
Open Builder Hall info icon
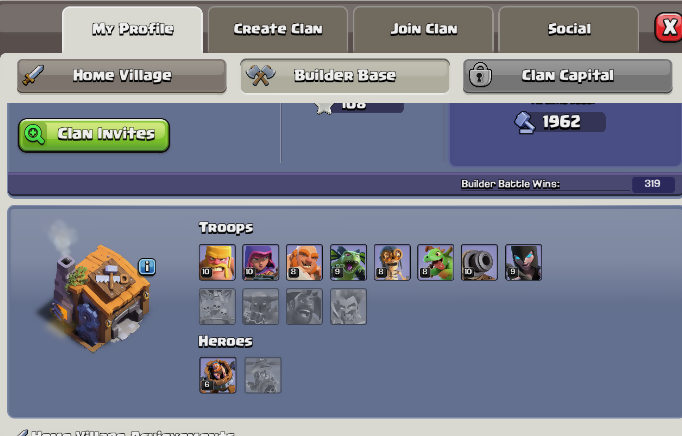click(147, 266)
